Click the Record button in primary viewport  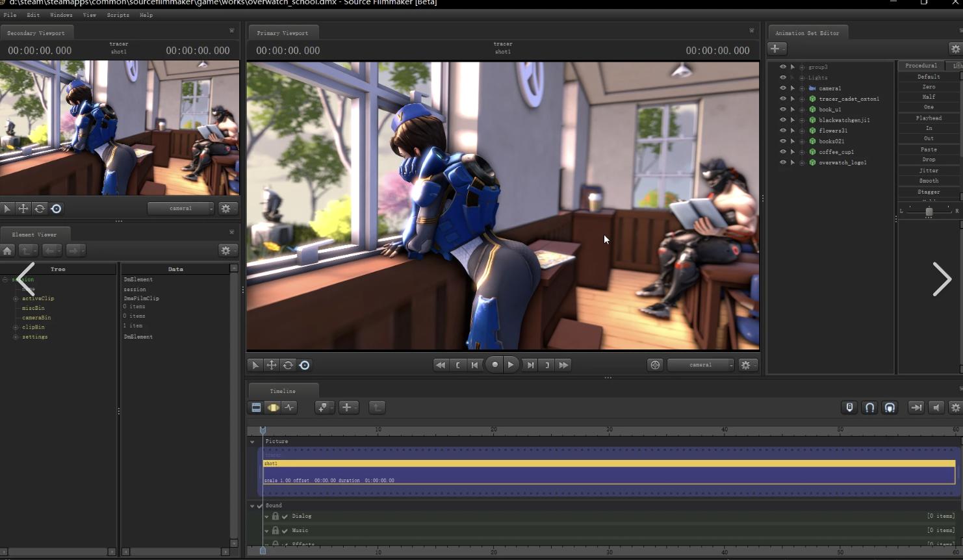point(494,365)
